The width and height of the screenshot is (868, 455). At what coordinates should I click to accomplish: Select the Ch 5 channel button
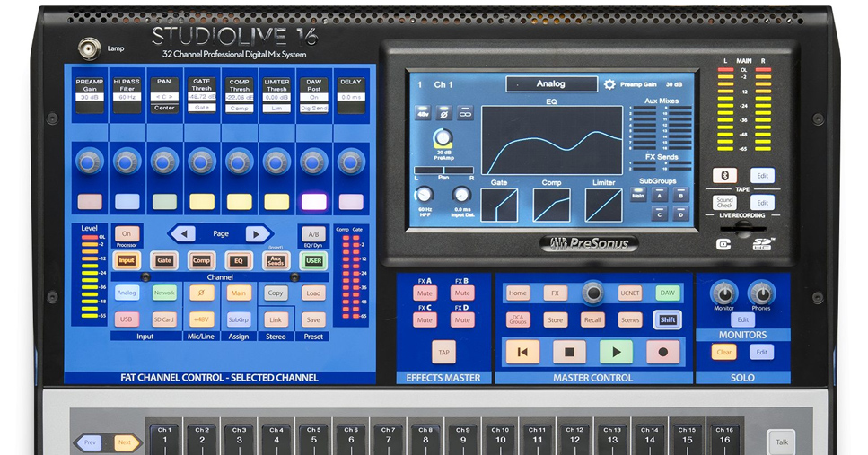[x=313, y=435]
